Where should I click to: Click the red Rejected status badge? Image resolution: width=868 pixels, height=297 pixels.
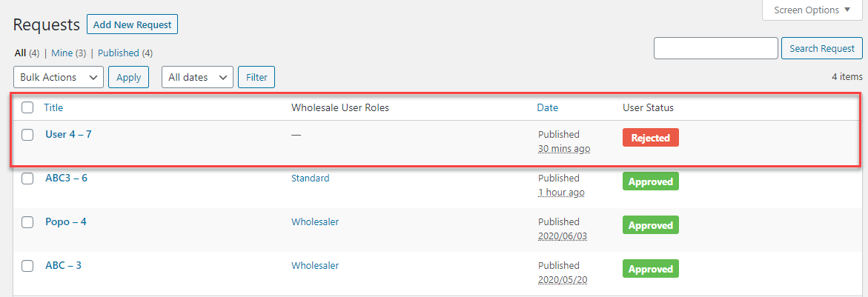point(650,138)
